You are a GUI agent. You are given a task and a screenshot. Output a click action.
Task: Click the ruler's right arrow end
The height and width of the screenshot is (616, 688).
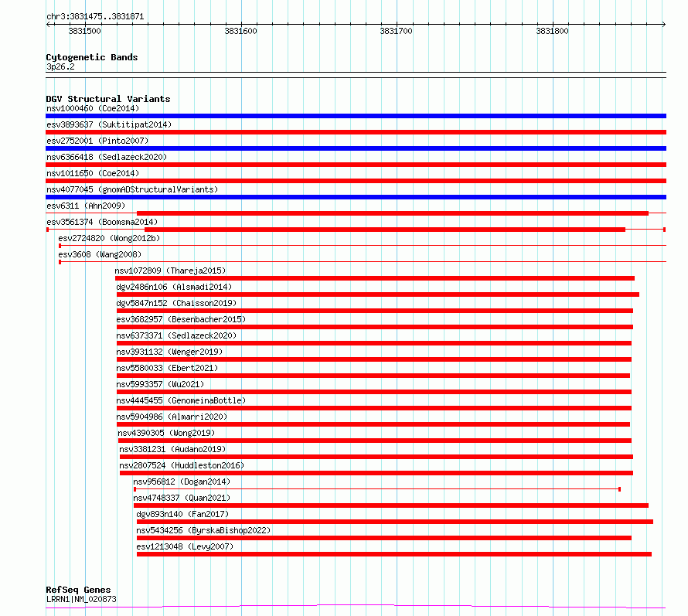(x=664, y=25)
